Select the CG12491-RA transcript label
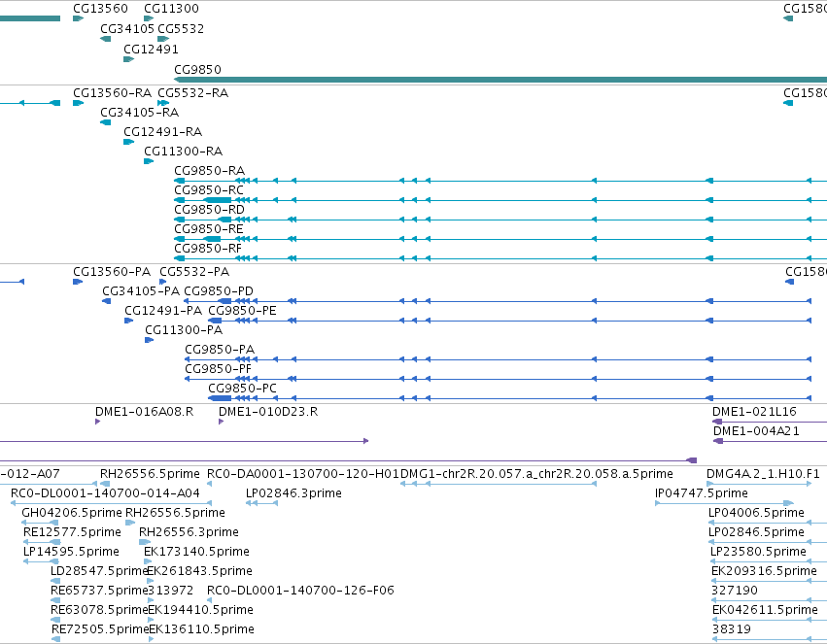 pos(163,132)
